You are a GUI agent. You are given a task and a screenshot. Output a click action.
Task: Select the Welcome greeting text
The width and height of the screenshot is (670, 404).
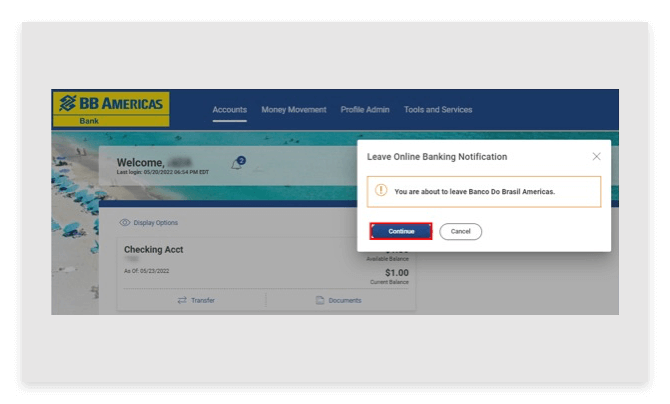point(141,162)
